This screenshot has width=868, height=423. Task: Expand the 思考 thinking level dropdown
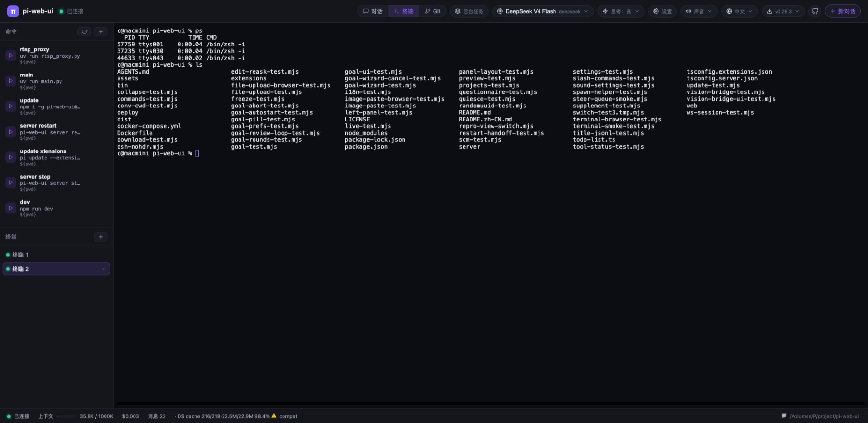coord(621,11)
